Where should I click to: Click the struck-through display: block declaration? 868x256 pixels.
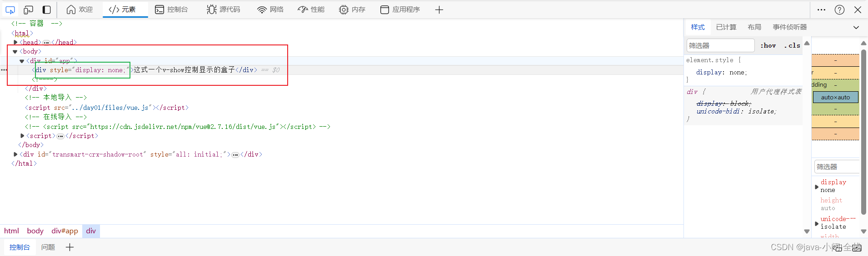(723, 103)
